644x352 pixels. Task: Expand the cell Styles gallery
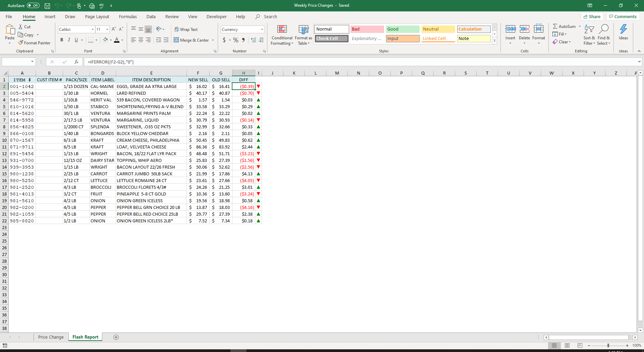(494, 41)
